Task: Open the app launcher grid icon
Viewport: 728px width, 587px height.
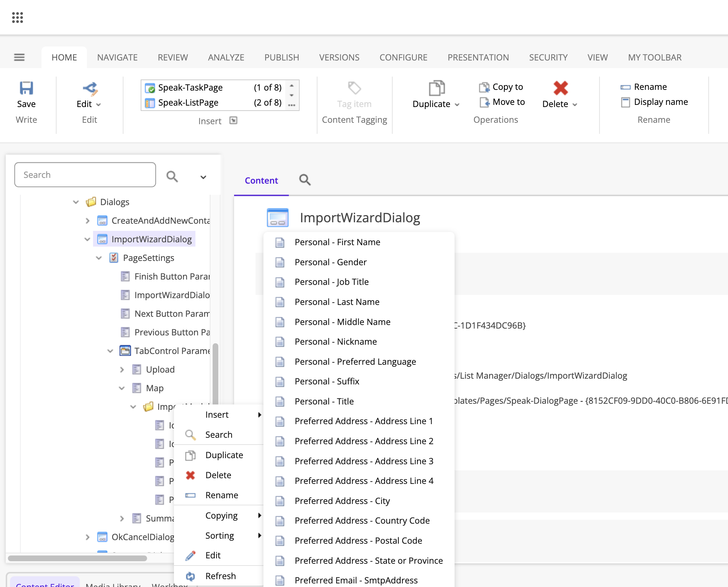Action: [18, 18]
